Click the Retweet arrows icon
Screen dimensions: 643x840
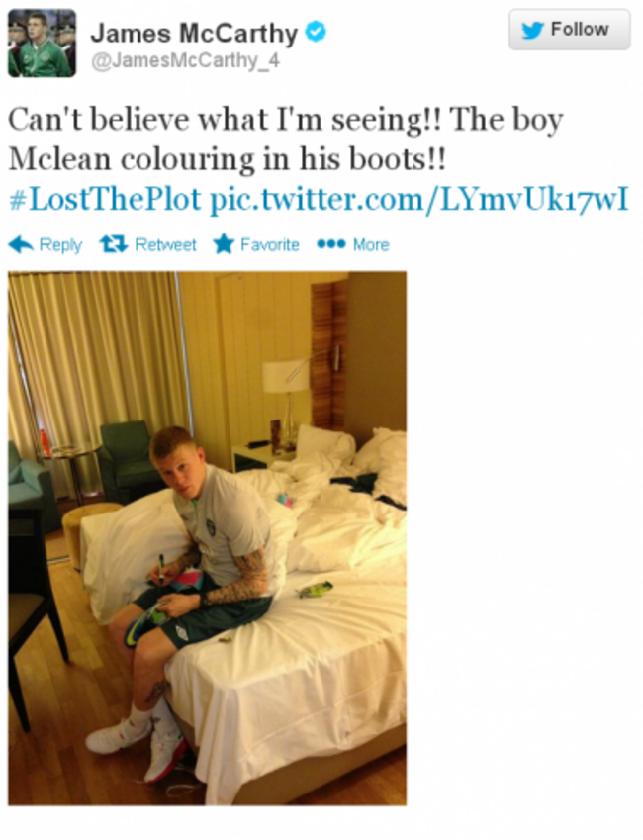pos(114,244)
